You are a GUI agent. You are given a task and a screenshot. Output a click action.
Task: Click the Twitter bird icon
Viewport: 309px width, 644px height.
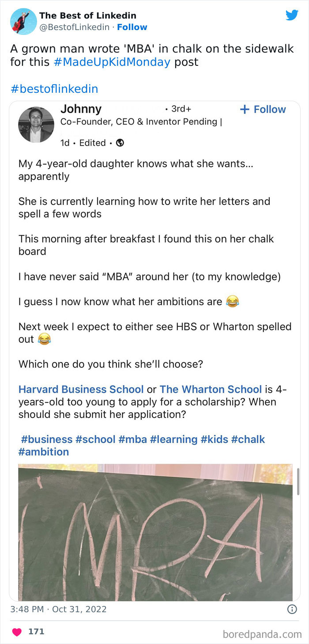pyautogui.click(x=292, y=15)
